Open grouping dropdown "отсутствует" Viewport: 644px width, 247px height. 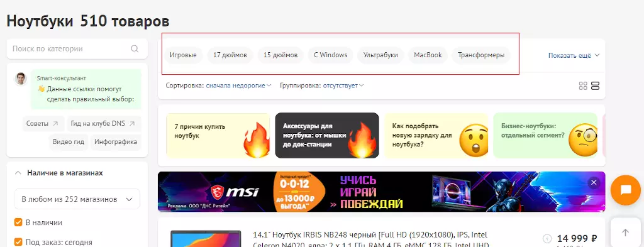[343, 85]
